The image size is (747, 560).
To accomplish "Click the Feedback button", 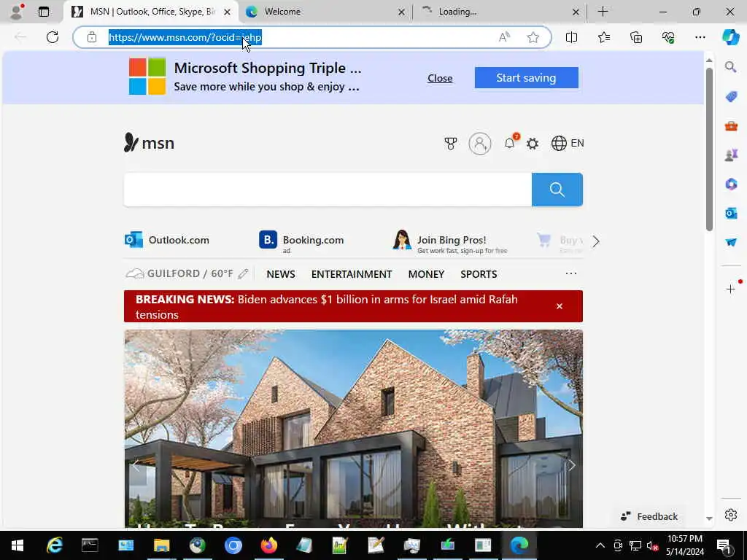I will (649, 516).
